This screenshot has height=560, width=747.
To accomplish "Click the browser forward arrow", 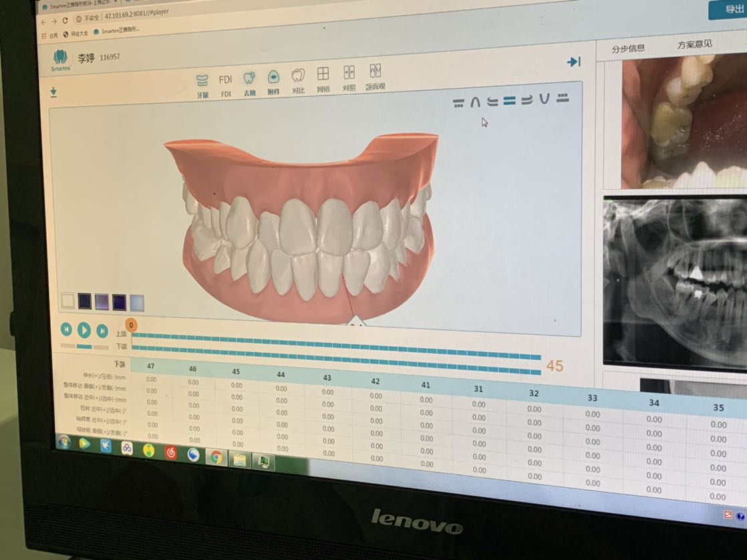I will pos(54,21).
